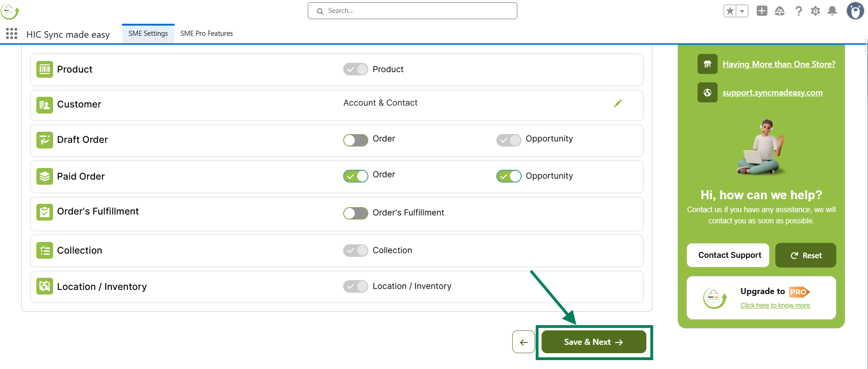868x369 pixels.
Task: Open the Having More than One Store link
Action: [779, 64]
